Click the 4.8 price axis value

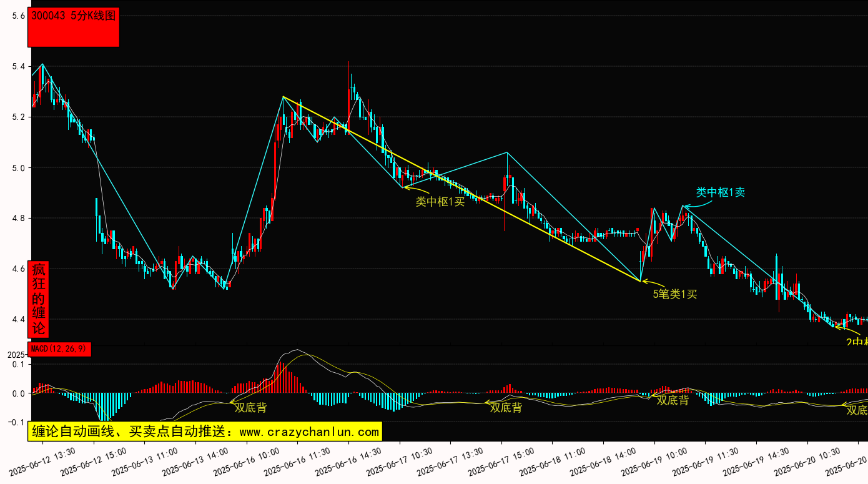[19, 218]
